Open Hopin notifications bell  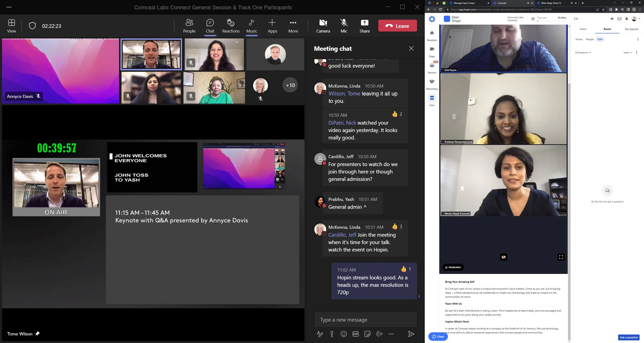tap(626, 19)
